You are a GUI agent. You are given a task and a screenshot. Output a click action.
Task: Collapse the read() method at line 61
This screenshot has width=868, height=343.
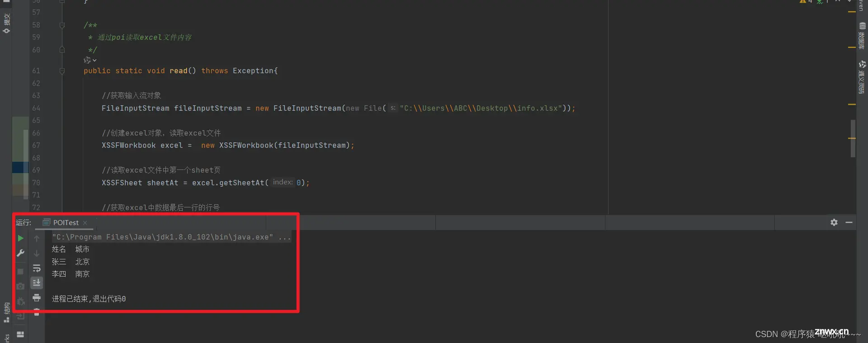62,71
